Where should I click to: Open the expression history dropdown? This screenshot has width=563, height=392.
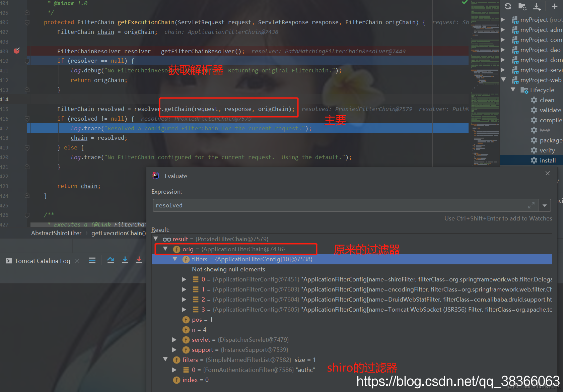pyautogui.click(x=545, y=205)
